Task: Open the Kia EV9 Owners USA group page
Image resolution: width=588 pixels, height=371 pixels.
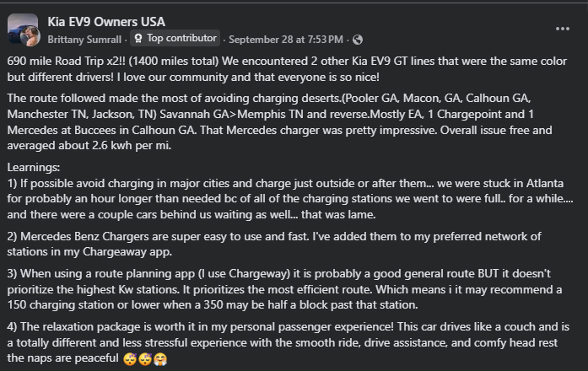Action: click(107, 21)
